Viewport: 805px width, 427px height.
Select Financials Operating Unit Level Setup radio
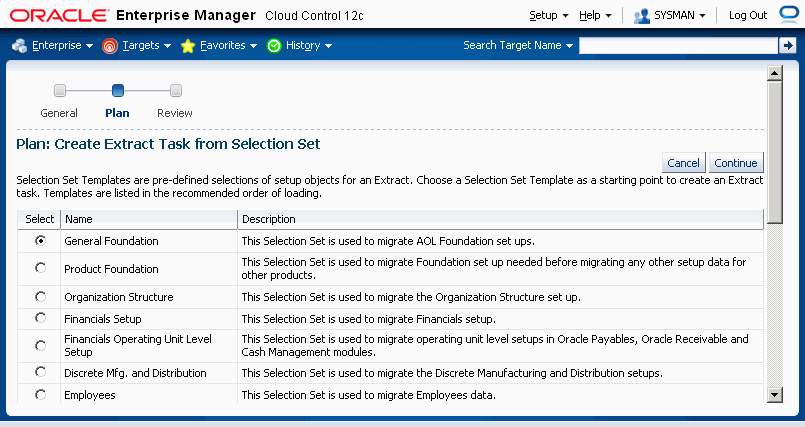click(x=40, y=345)
